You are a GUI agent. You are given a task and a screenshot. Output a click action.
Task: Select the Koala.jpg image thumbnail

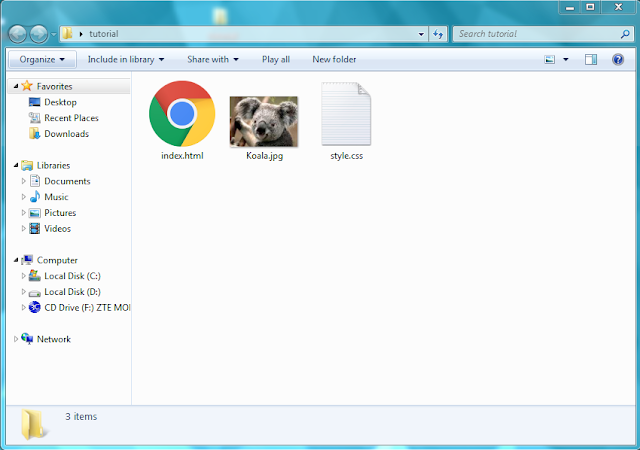click(x=264, y=121)
